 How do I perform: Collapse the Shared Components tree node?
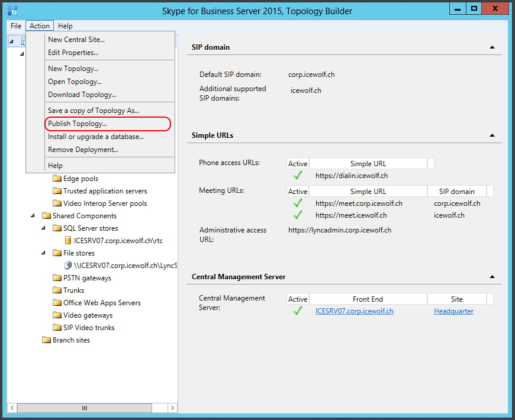pyautogui.click(x=33, y=215)
